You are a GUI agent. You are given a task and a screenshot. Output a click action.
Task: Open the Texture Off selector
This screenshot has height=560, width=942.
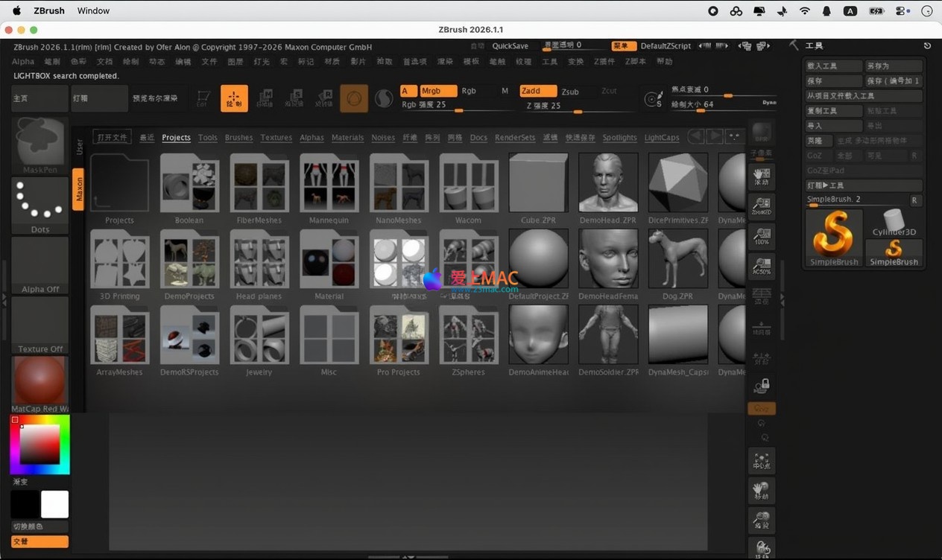(x=39, y=325)
